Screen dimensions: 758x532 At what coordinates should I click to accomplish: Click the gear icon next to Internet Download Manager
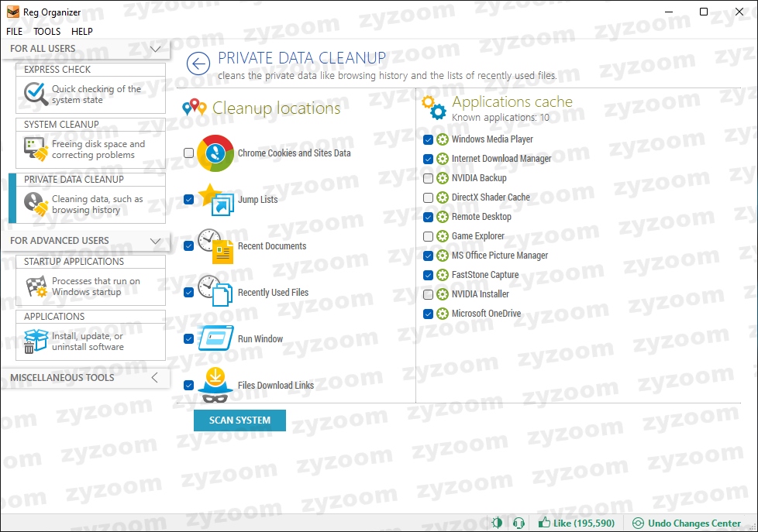(x=443, y=159)
